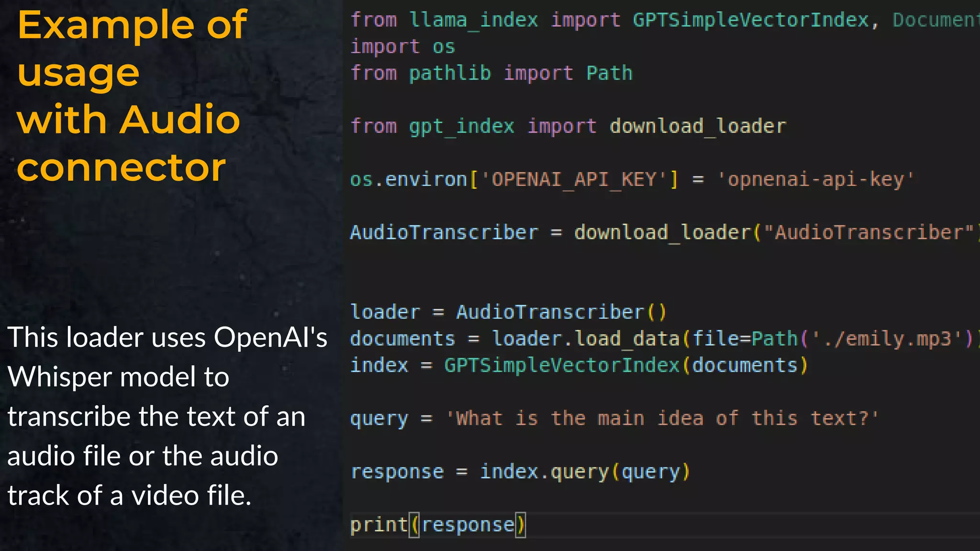
Task: Click the 'print' keyword on the last line
Action: tap(379, 525)
